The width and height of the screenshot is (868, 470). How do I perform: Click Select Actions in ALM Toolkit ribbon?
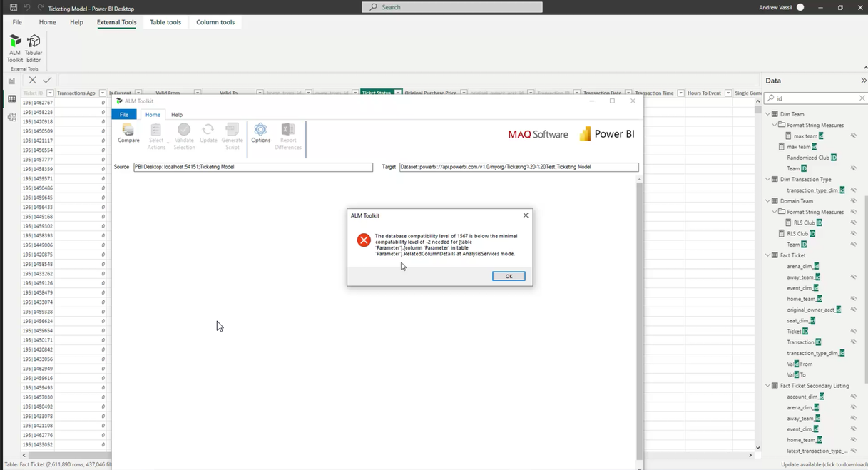pyautogui.click(x=156, y=136)
